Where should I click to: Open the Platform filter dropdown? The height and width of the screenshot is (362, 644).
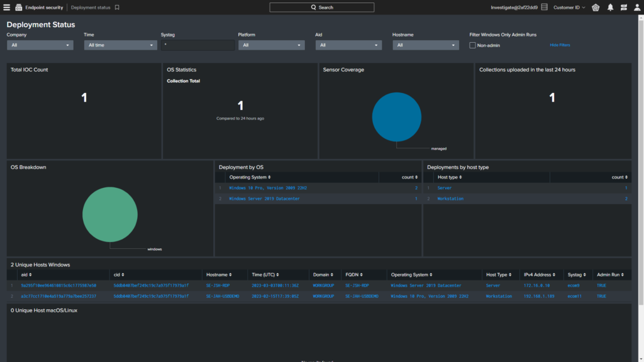[x=271, y=45]
